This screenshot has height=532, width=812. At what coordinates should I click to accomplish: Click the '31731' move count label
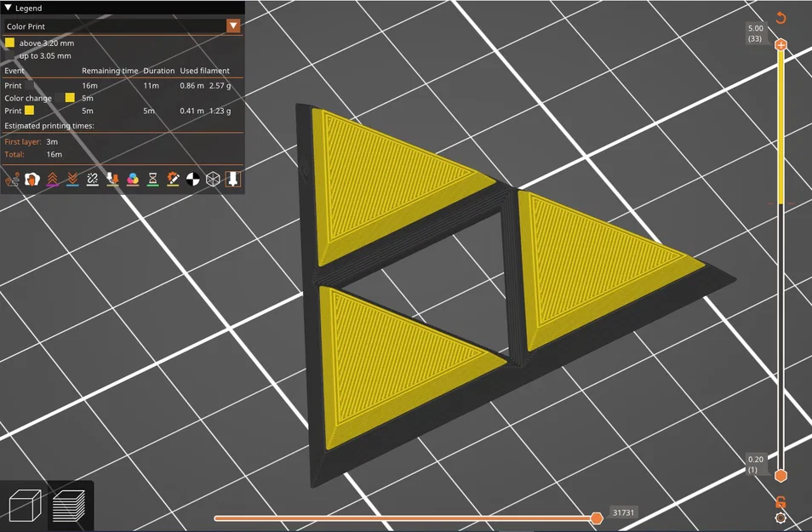624,512
